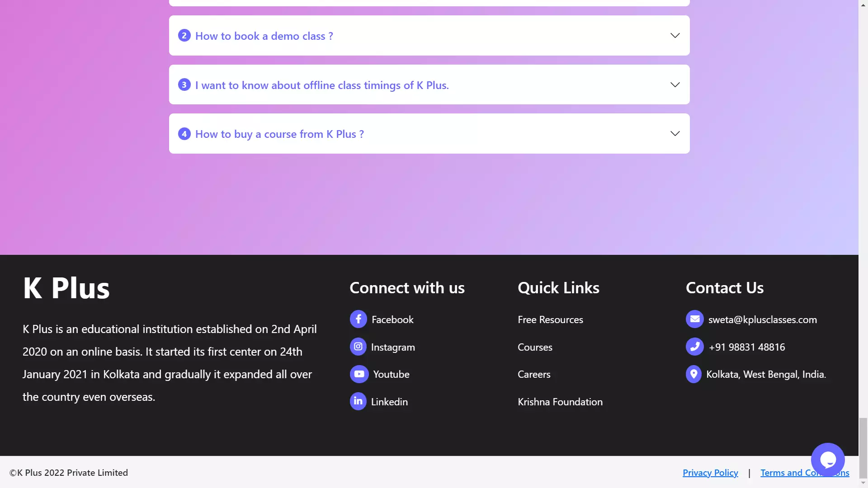Click the scrollbar down arrow
This screenshot has height=488, width=868.
click(863, 483)
